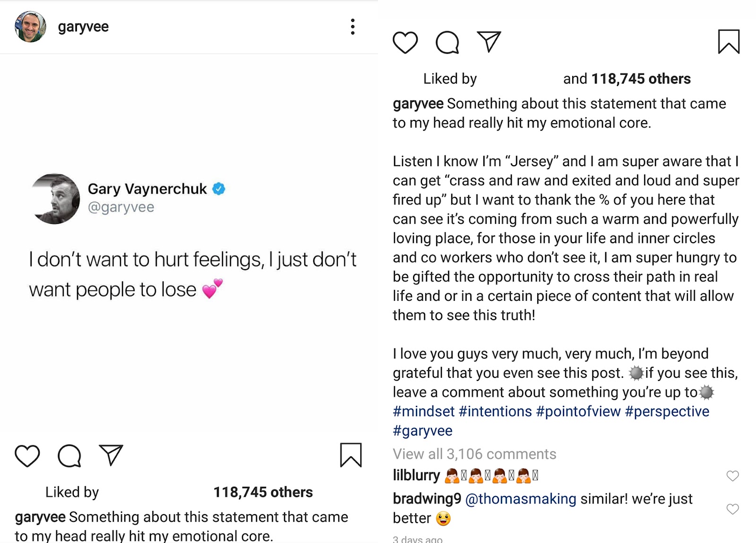
Task: Open the #mindset hashtag
Action: 423,411
